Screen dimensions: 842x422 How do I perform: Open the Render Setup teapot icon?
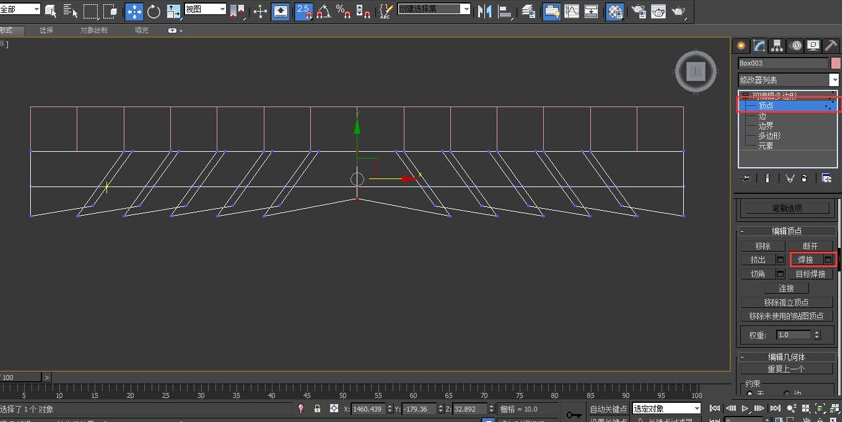click(638, 11)
